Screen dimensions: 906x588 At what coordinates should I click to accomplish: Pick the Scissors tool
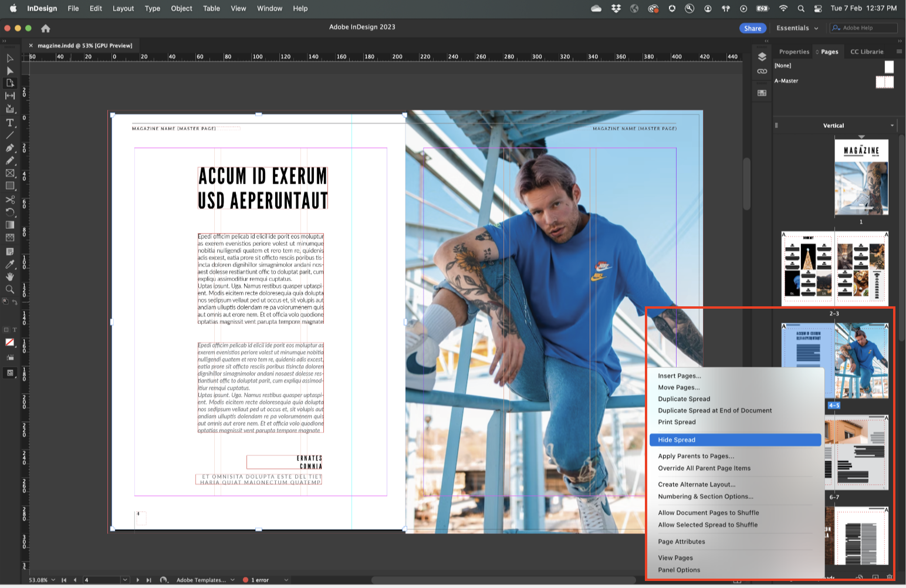9,200
